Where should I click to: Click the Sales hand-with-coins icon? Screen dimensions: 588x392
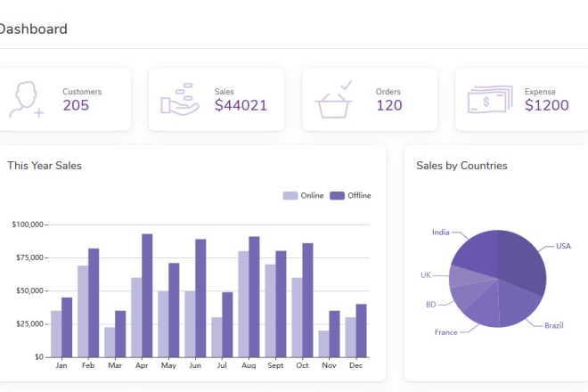pyautogui.click(x=180, y=100)
